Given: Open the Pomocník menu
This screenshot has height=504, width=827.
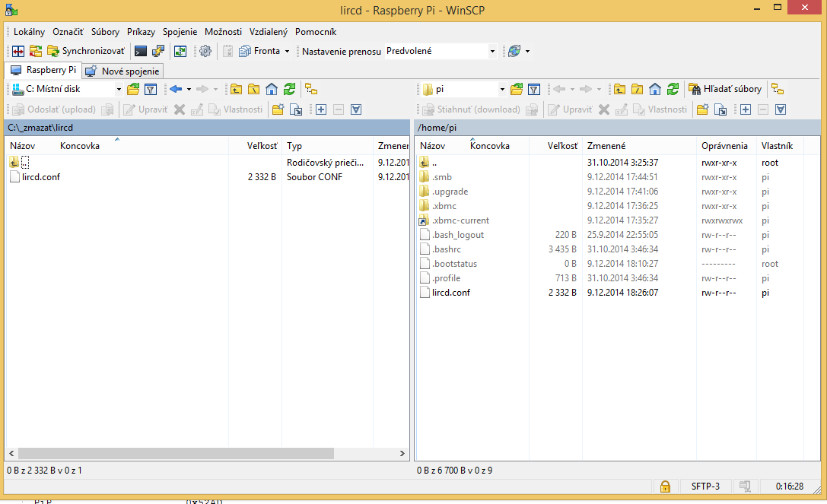Looking at the screenshot, I should pos(316,32).
